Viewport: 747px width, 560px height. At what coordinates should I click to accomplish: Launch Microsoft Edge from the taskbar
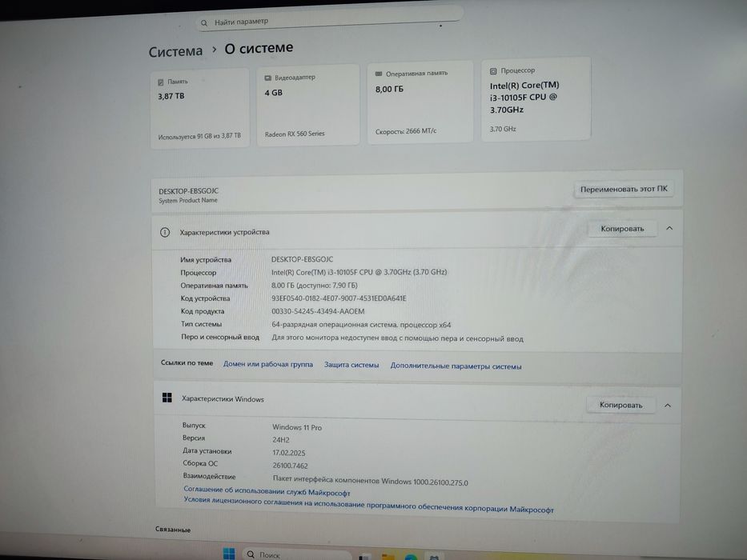point(411,557)
